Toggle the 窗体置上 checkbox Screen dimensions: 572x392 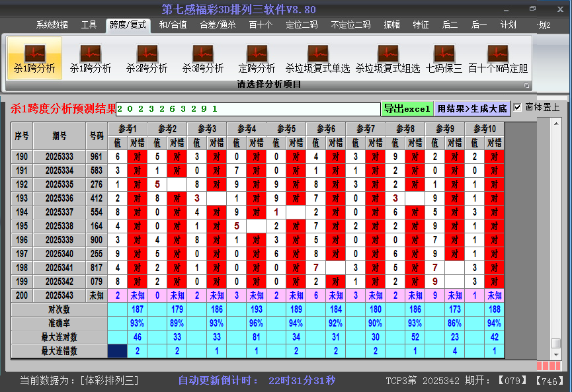[518, 107]
